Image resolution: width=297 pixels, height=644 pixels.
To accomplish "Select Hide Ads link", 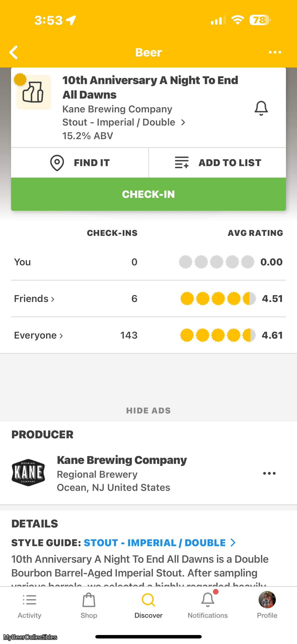I will 148,410.
